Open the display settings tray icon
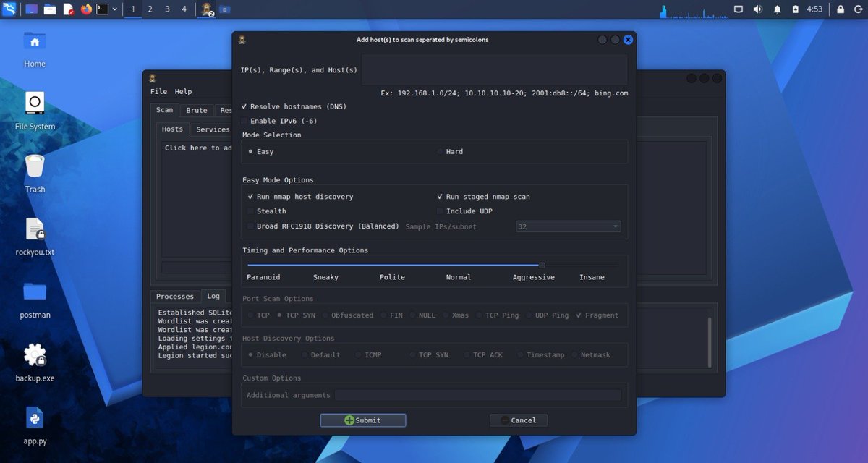Image resolution: width=868 pixels, height=463 pixels. (739, 9)
